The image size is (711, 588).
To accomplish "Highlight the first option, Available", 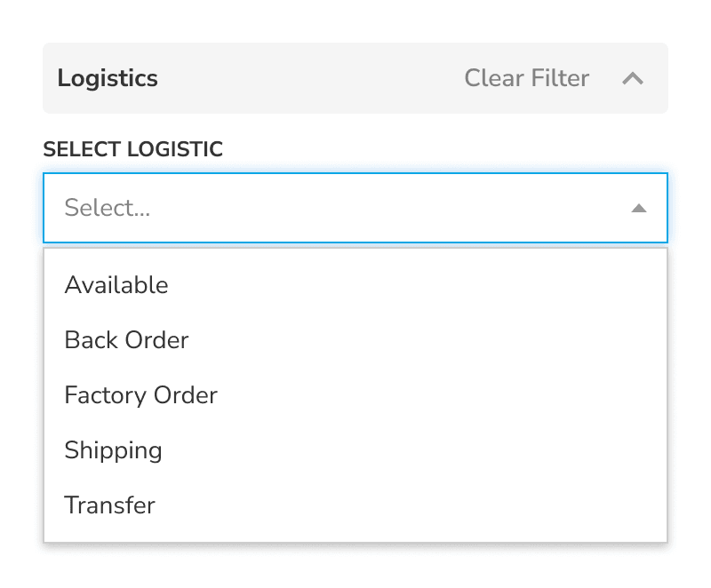I will (116, 285).
